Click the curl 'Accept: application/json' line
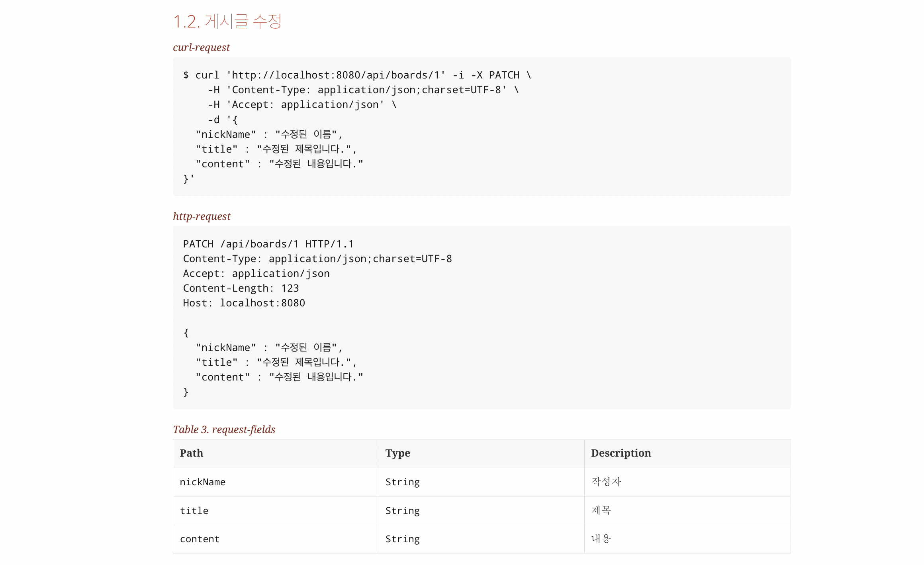Image resolution: width=924 pixels, height=565 pixels. pos(302,105)
